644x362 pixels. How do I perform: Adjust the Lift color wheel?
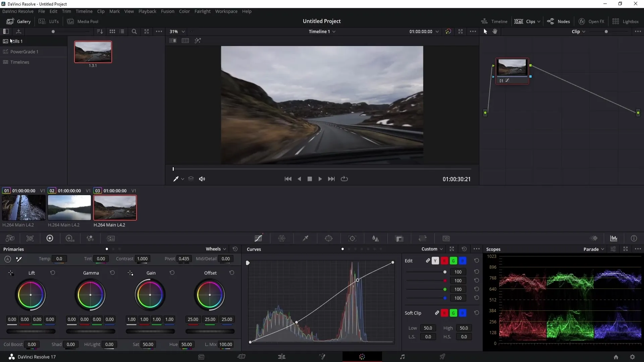(x=31, y=295)
